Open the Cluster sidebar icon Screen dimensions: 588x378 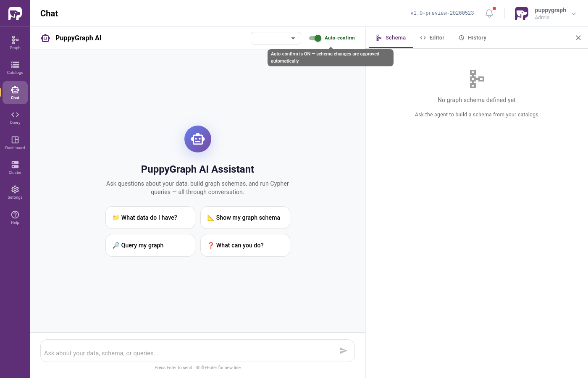[15, 167]
